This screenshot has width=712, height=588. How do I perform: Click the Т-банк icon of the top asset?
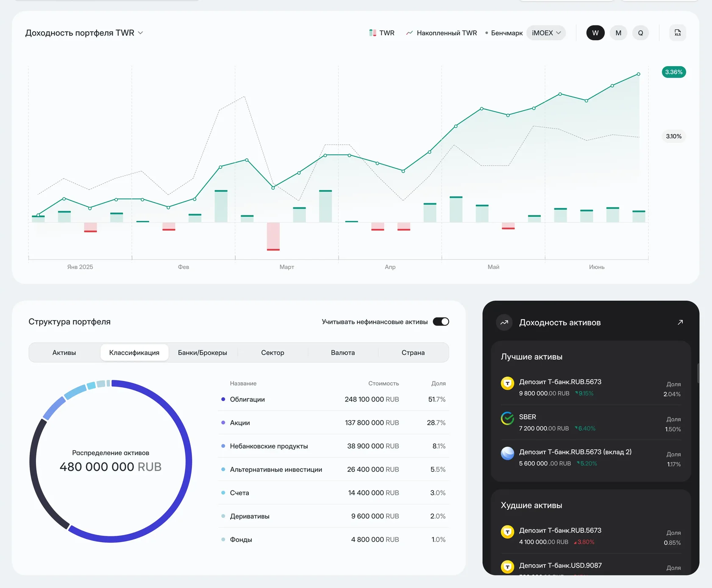[507, 383]
